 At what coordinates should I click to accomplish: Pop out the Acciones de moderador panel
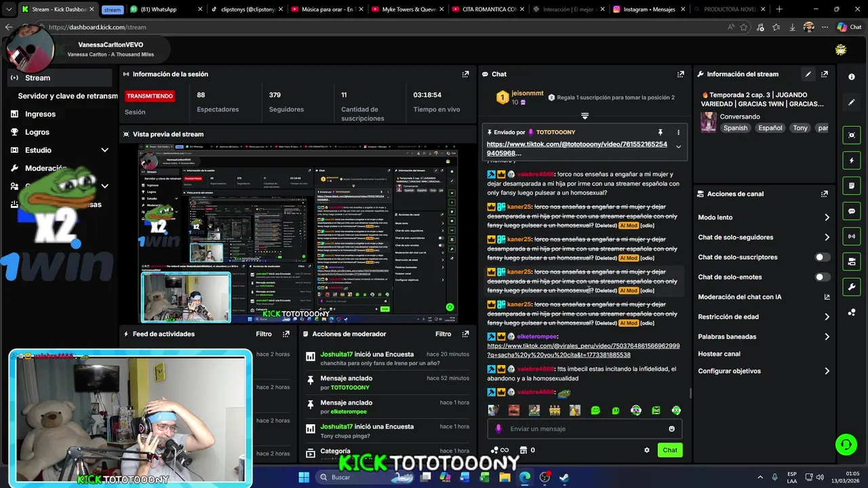465,334
